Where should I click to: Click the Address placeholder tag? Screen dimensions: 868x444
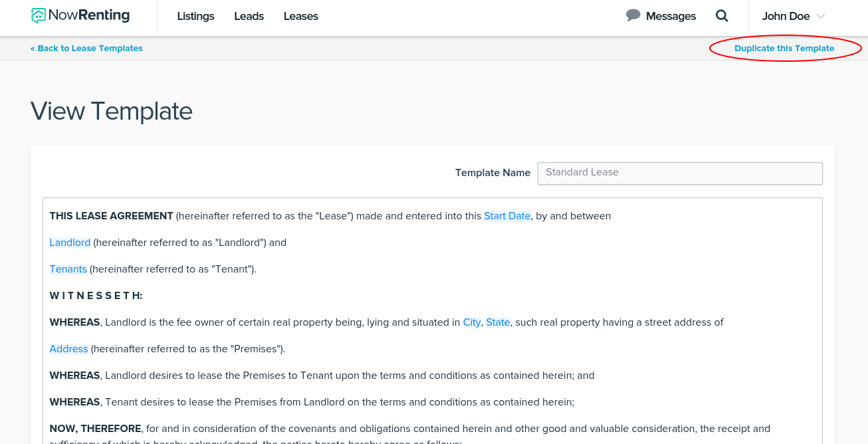click(x=69, y=349)
